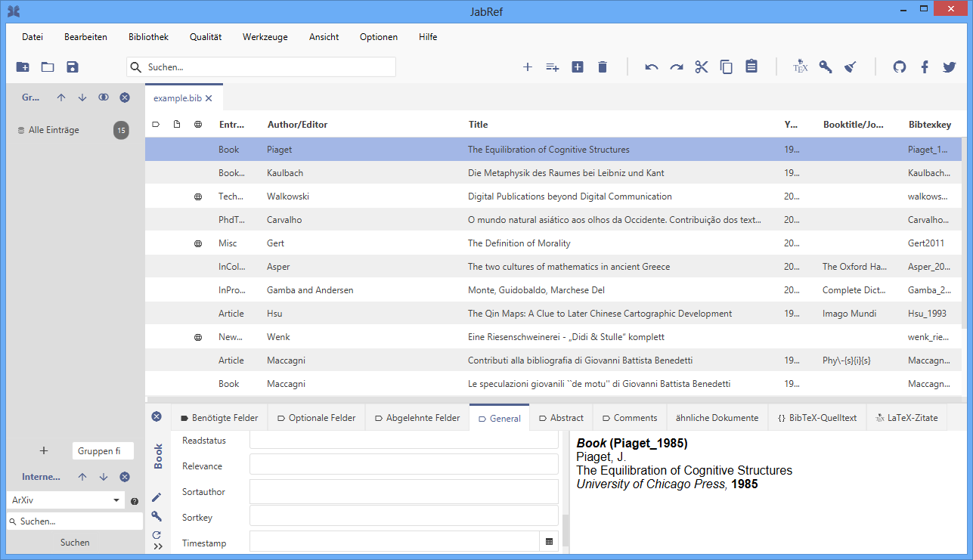The width and height of the screenshot is (973, 560).
Task: Paste from the clipboard icon
Action: click(x=751, y=67)
